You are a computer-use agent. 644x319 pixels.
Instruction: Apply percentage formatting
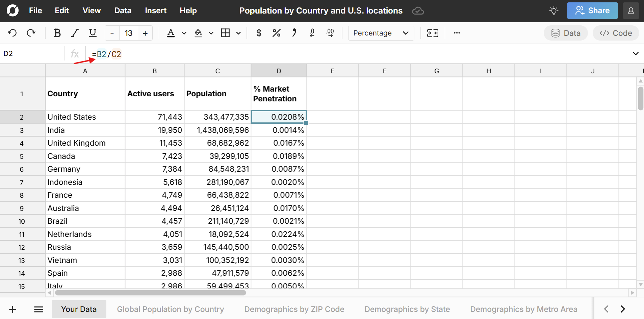(276, 33)
